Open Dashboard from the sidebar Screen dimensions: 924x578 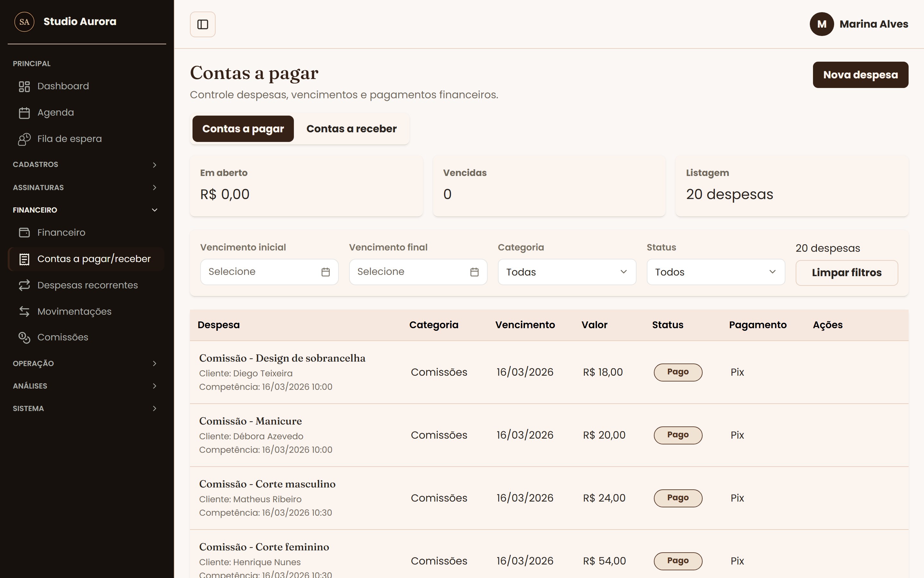click(x=86, y=86)
